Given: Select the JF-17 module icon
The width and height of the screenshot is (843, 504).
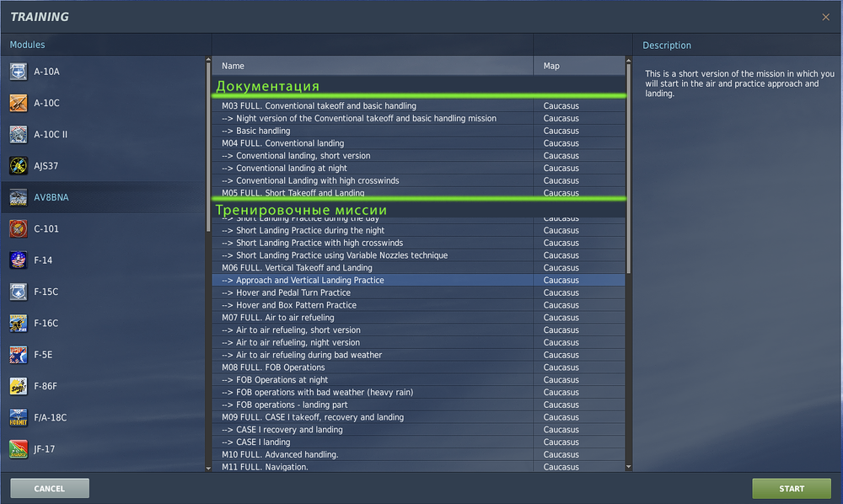Looking at the screenshot, I should point(19,448).
